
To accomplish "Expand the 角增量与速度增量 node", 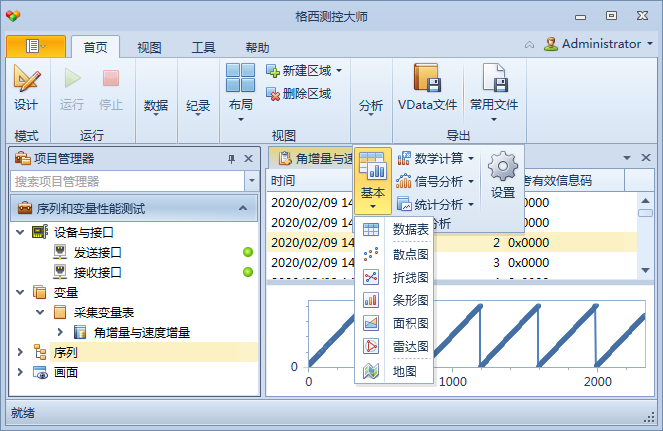I will (60, 332).
